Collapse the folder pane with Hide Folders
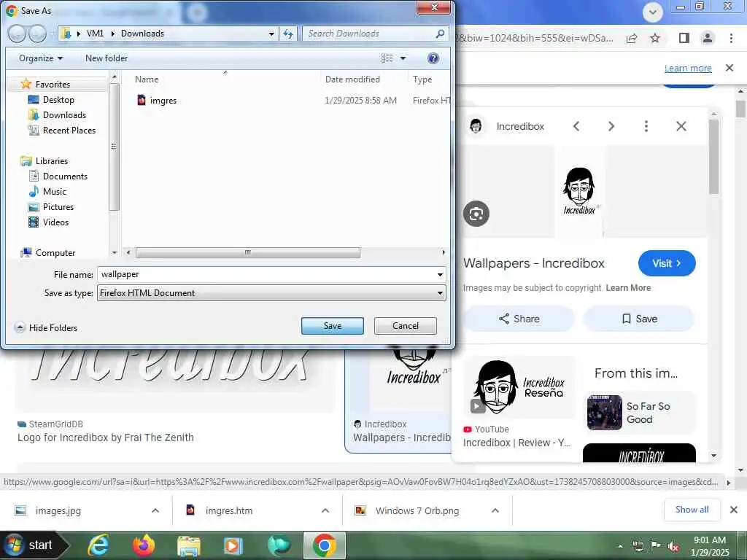This screenshot has height=560, width=747. pos(46,327)
